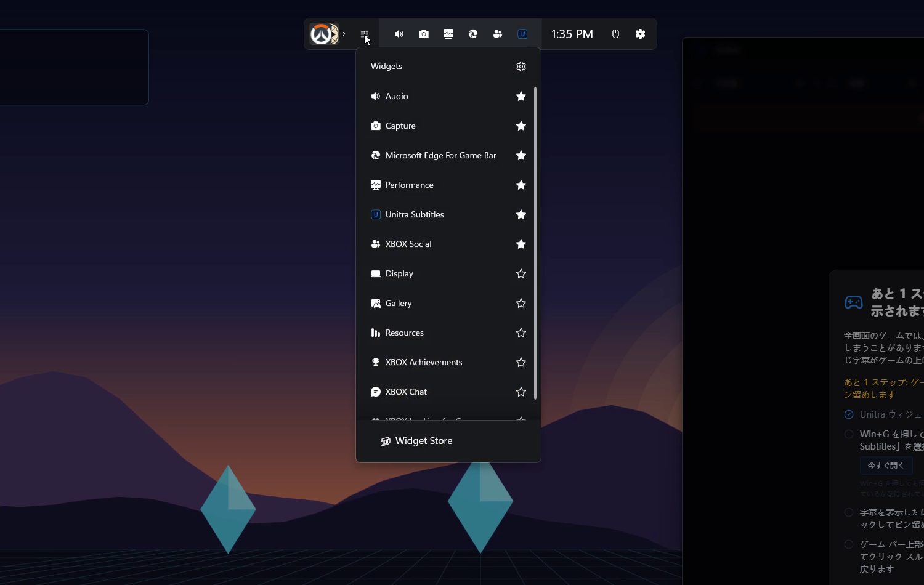Toggle mouse click-through icon in Game Bar
The height and width of the screenshot is (585, 924).
[615, 34]
